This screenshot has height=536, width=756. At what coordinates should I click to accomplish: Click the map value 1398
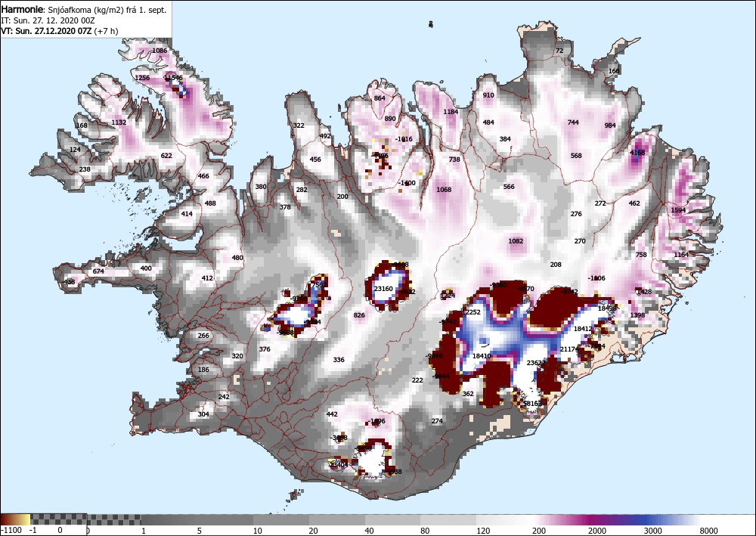click(x=637, y=315)
